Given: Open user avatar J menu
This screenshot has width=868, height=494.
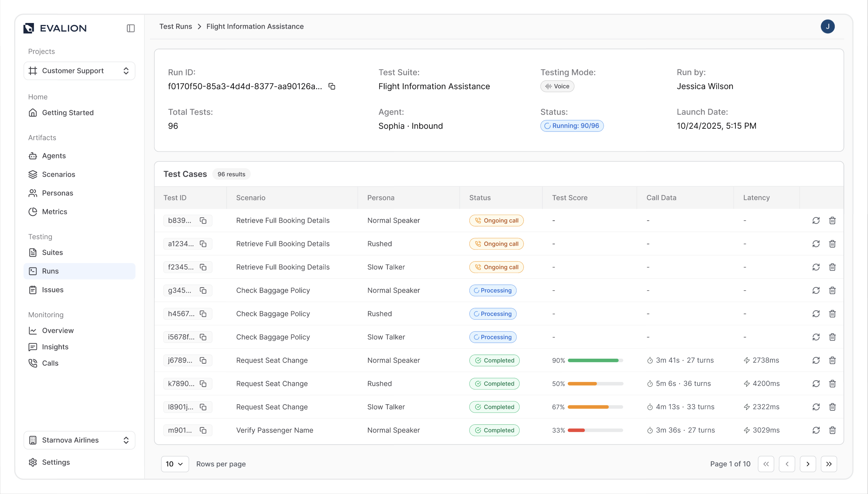Looking at the screenshot, I should (827, 27).
